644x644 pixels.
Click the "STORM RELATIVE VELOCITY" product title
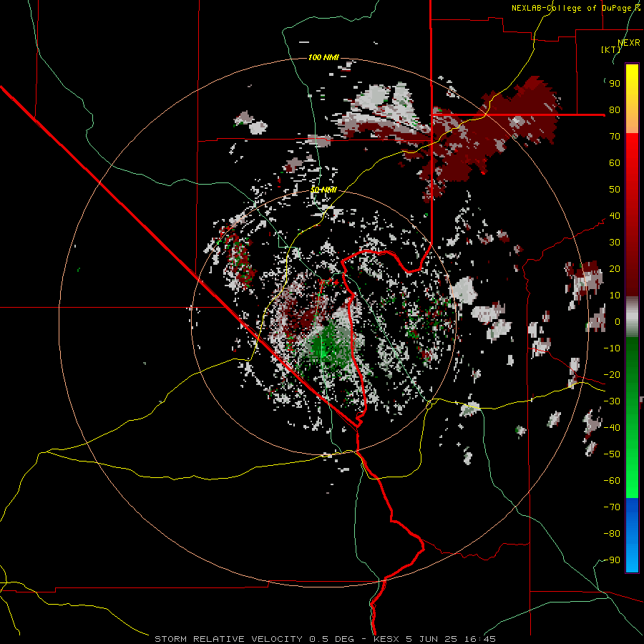[228, 639]
